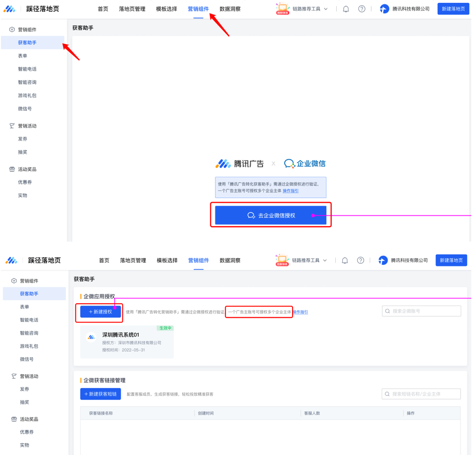Top screenshot: expand the 链路推荐工具 dropdown
Viewport: 476px width, 455px height.
[326, 9]
